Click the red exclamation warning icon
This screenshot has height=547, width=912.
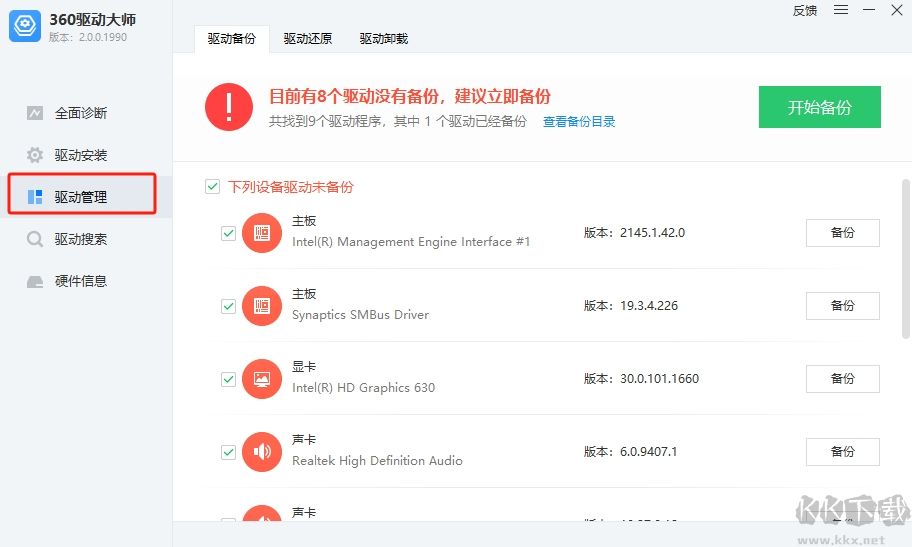[x=229, y=106]
